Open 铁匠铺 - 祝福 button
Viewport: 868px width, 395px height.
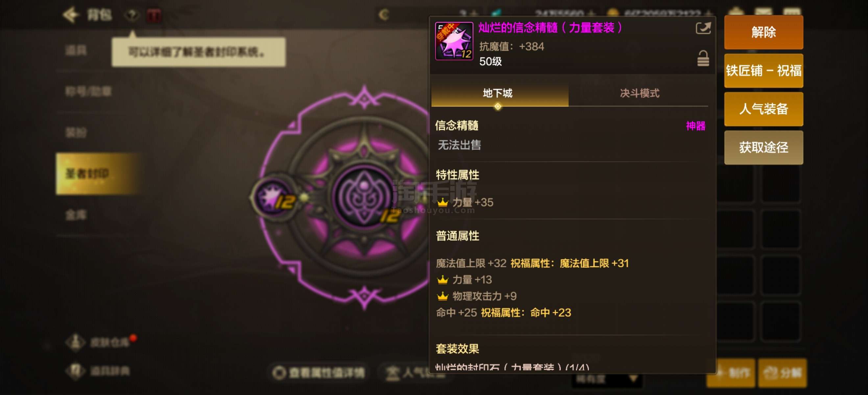point(763,70)
